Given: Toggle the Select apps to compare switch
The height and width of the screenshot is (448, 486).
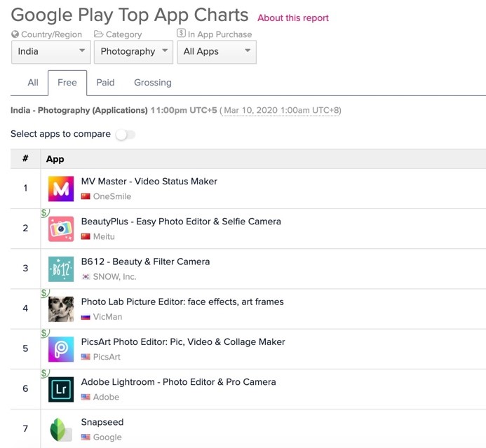Looking at the screenshot, I should [126, 135].
